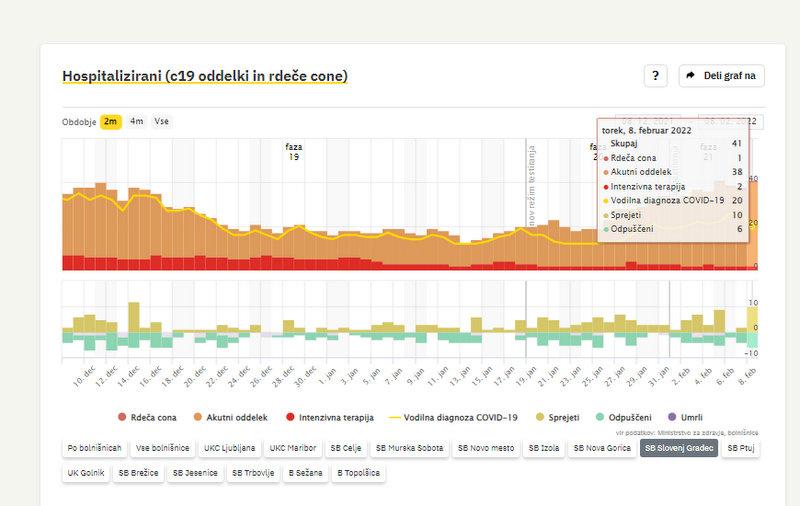Screen dimensions: 800x506
Task: Select the 2m period option
Action: point(110,121)
